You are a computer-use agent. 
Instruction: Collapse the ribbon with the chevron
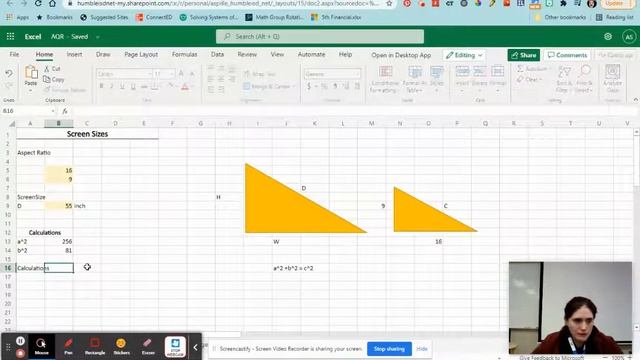[636, 100]
